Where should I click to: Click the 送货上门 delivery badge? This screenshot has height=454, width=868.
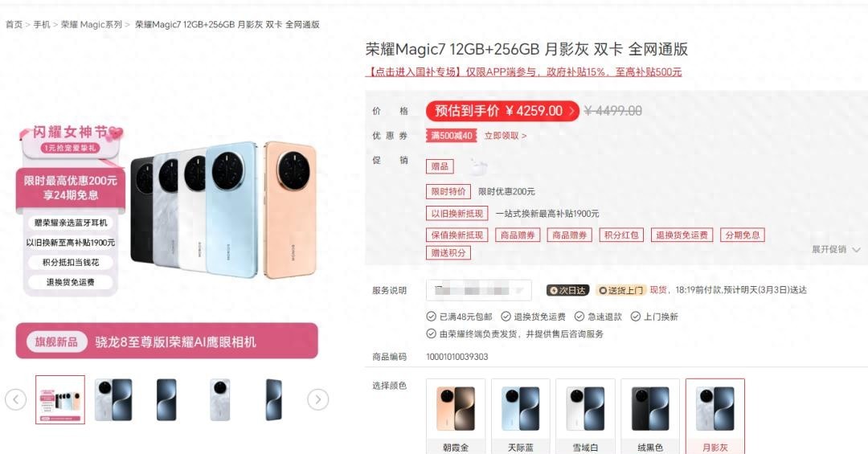[620, 290]
